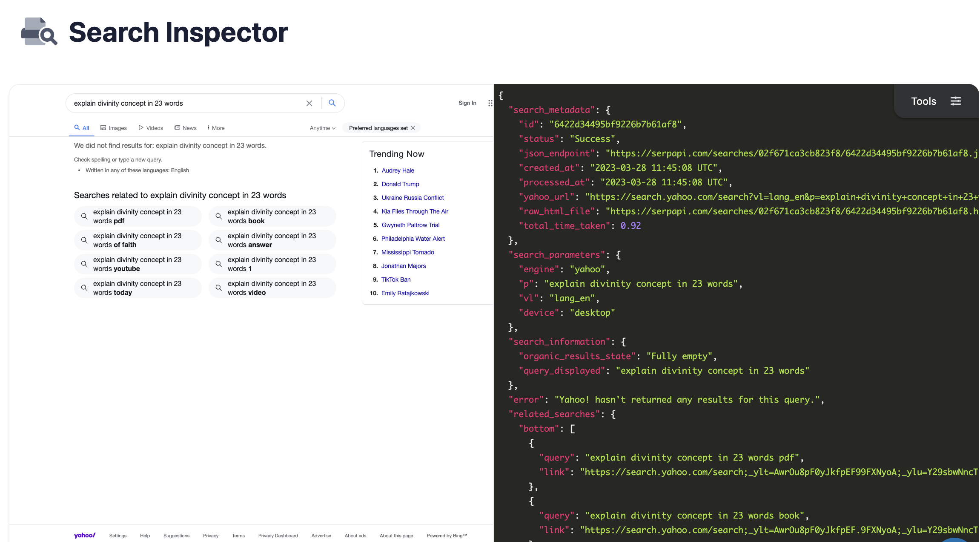Screen dimensions: 980x542
Task: Click the News tab icon
Action: click(178, 127)
